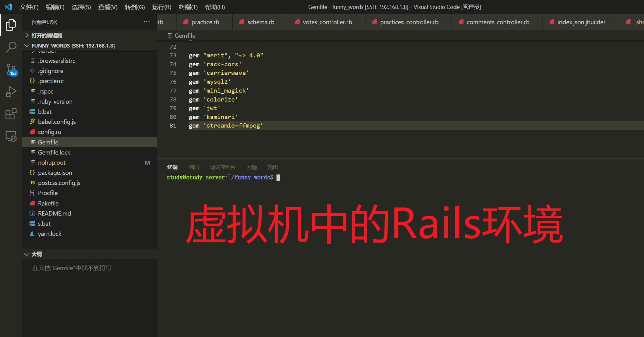The height and width of the screenshot is (337, 644).
Task: Open the Help menu
Action: click(215, 7)
